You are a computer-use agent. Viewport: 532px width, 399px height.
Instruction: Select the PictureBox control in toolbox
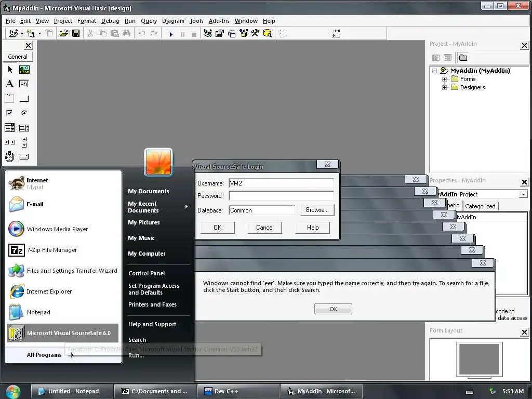(24, 70)
